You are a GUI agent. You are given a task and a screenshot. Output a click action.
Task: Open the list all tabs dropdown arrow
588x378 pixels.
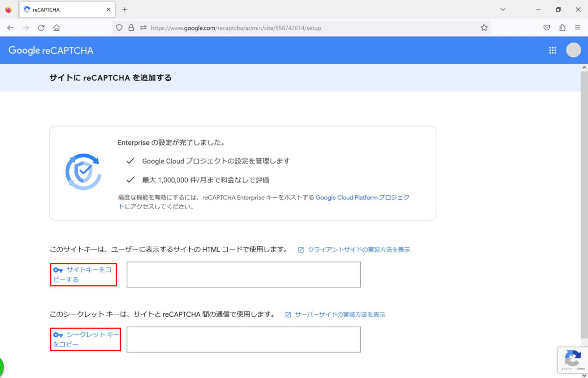tap(503, 10)
